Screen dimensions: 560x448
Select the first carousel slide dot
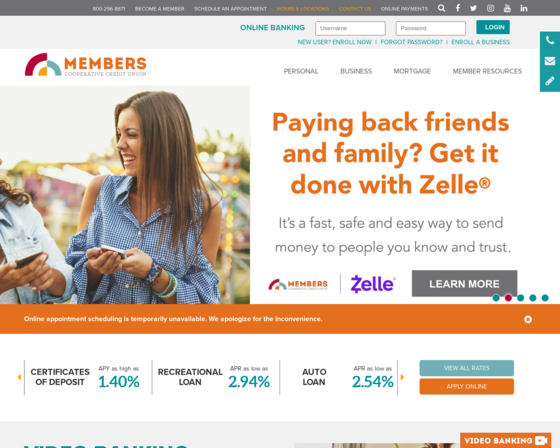(496, 298)
